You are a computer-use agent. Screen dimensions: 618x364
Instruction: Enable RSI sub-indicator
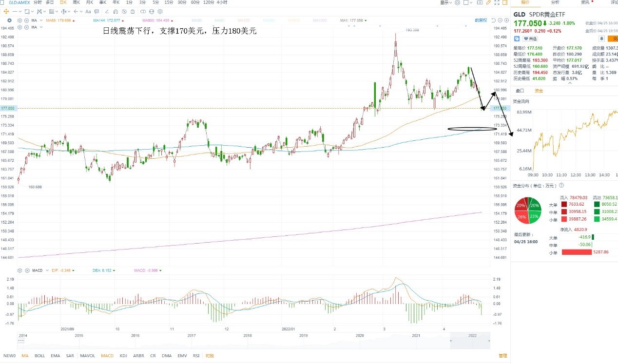196,356
